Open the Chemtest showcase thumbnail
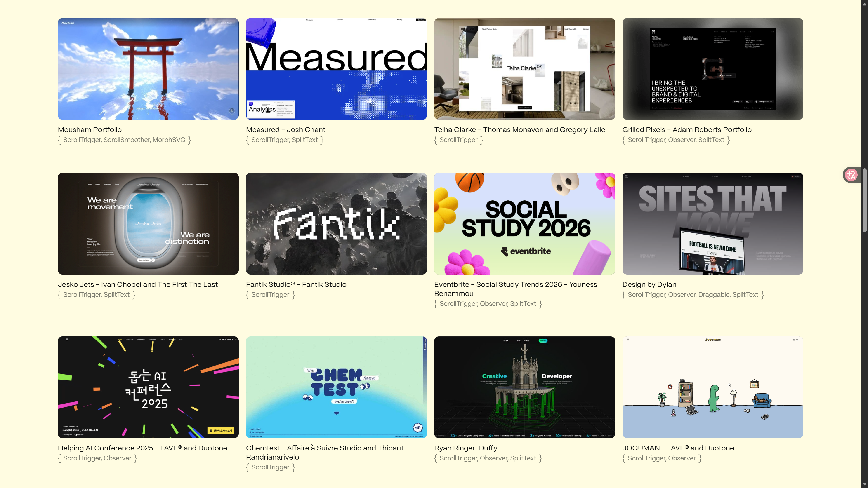This screenshot has height=488, width=868. point(336,387)
